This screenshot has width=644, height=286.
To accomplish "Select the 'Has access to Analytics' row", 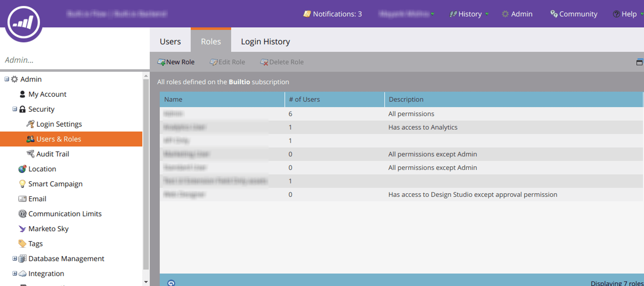I will (401, 127).
